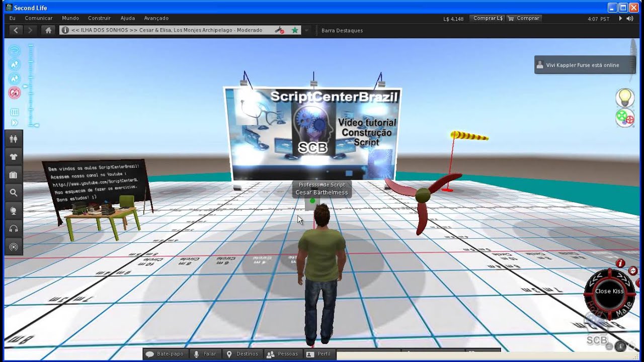Viewport: 644px width, 362px height.
Task: Open the Comunicar menu
Action: tap(39, 18)
